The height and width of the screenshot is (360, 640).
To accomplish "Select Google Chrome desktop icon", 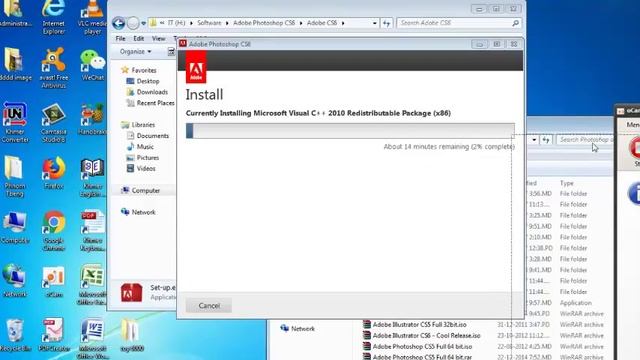I will coord(53,231).
